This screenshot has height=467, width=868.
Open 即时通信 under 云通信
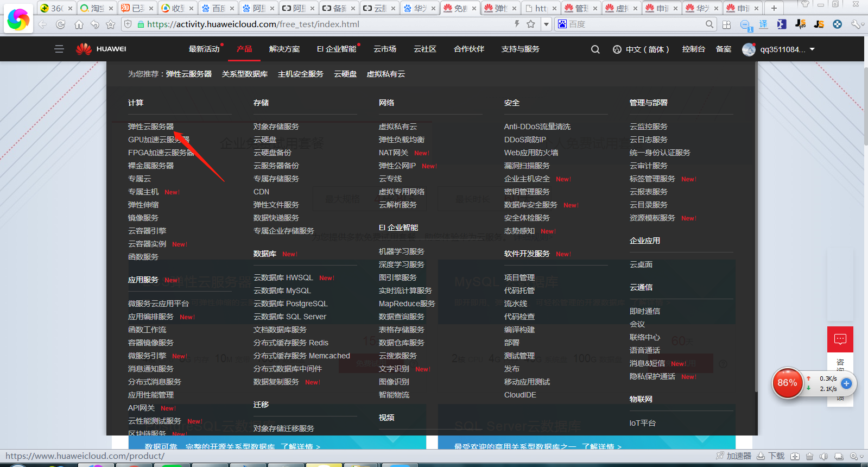[x=645, y=311]
